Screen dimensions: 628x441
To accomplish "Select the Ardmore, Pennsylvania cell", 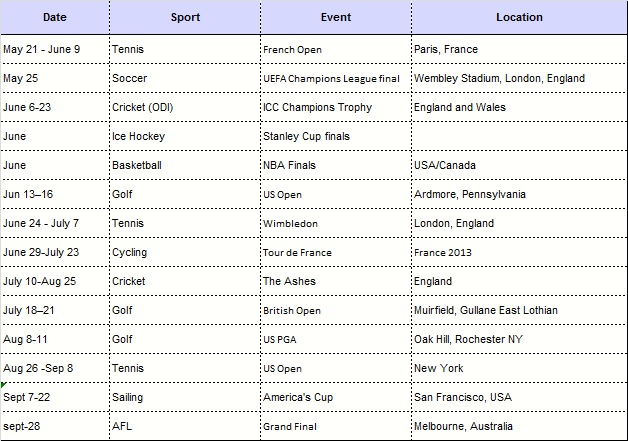I will 519,194.
